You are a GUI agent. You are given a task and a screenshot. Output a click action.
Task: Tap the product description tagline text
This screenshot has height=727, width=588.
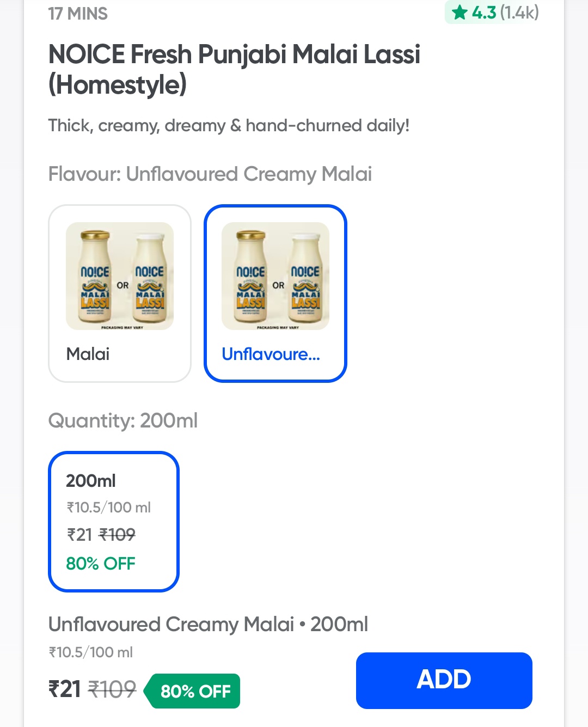tap(229, 125)
